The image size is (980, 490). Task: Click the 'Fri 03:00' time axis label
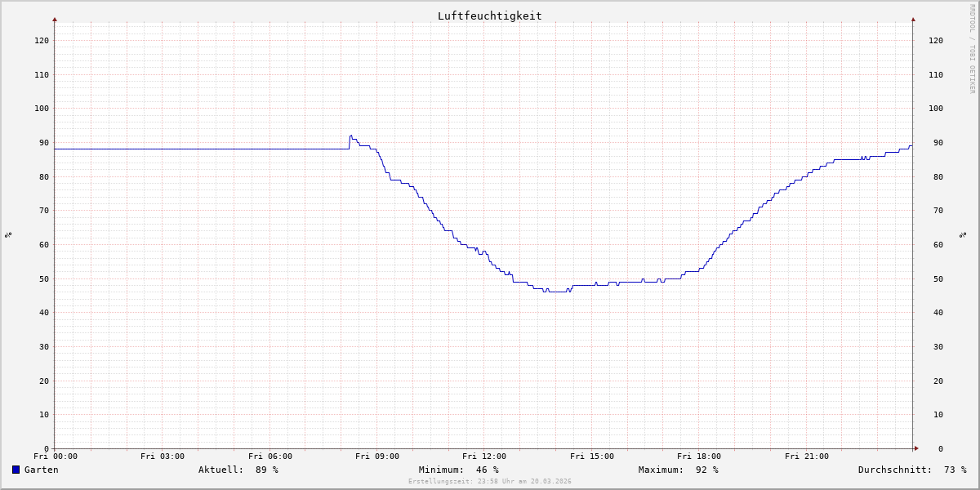pos(163,457)
